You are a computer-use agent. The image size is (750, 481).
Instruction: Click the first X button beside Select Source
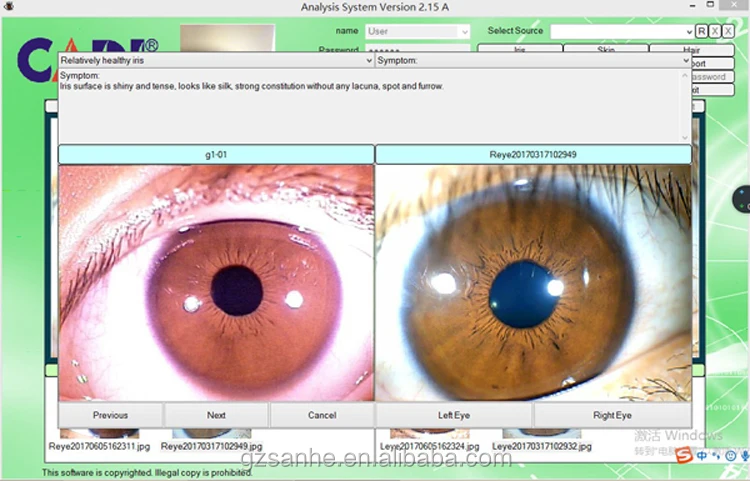[715, 32]
